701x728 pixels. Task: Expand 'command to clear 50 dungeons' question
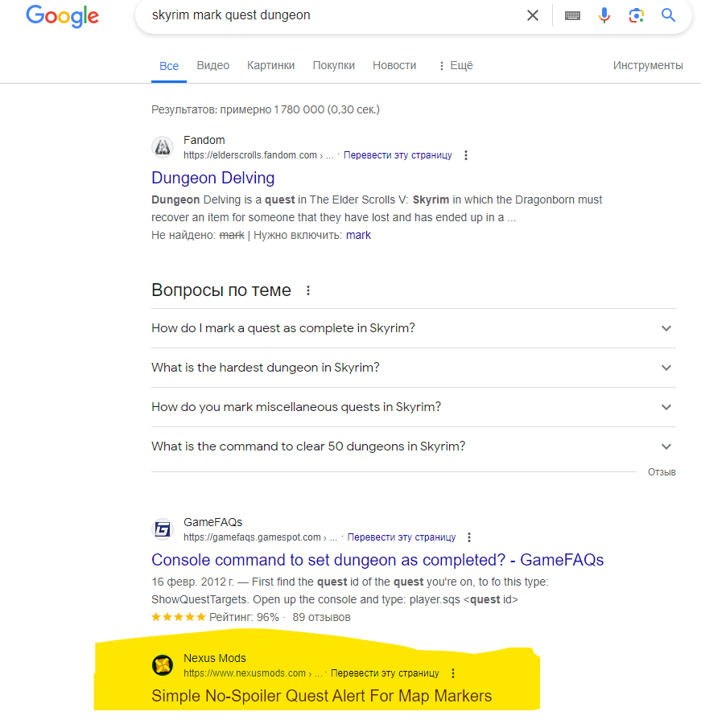click(414, 446)
